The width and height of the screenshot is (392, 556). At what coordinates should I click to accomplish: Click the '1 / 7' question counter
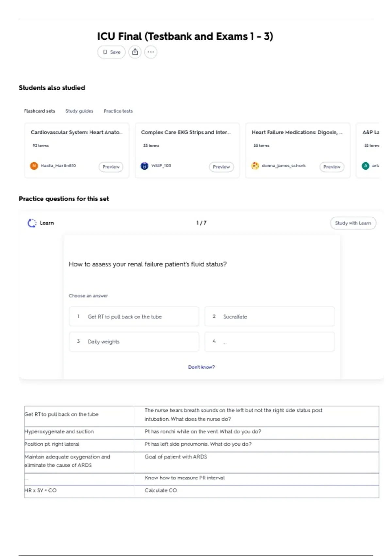pos(202,223)
